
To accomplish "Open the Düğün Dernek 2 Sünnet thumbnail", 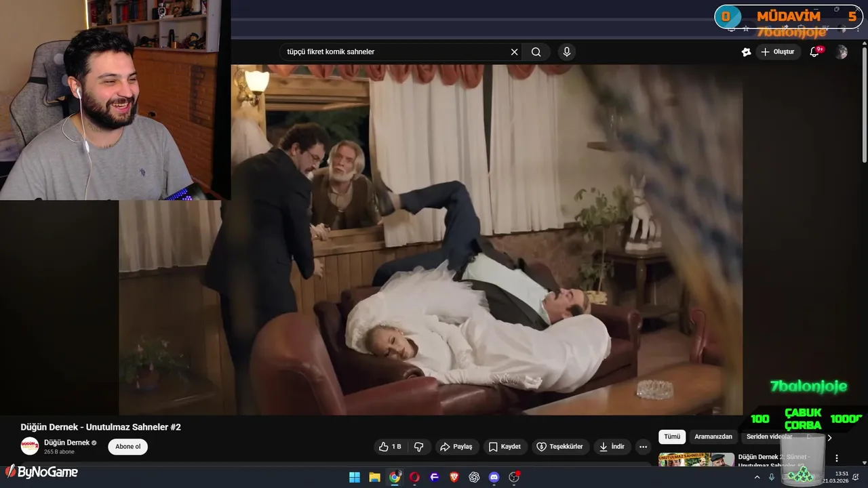I will (x=696, y=460).
